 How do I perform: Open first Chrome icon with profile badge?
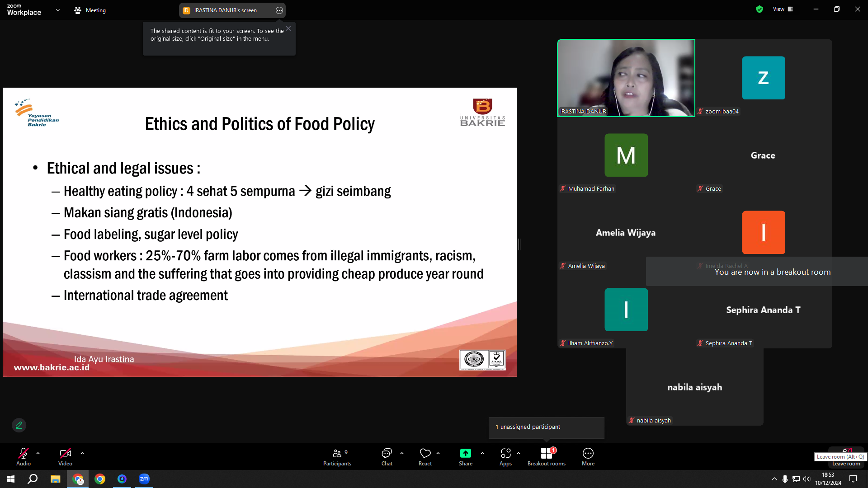tap(78, 479)
